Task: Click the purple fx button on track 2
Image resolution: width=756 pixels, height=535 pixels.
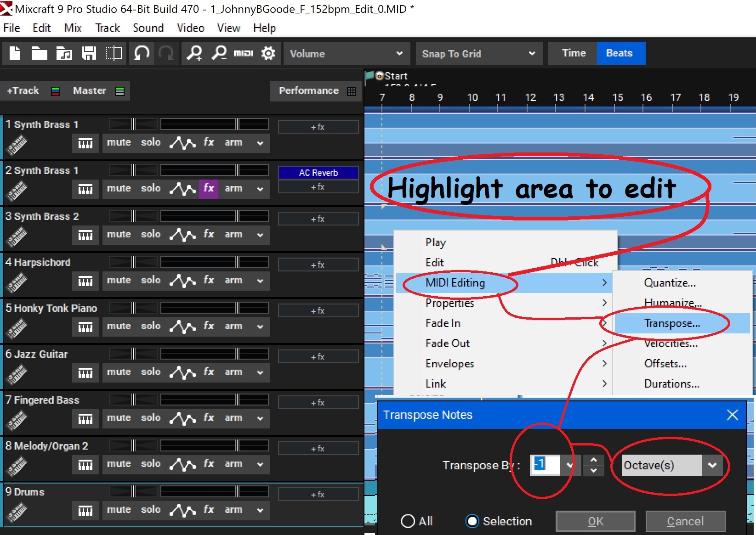Action: (x=209, y=188)
